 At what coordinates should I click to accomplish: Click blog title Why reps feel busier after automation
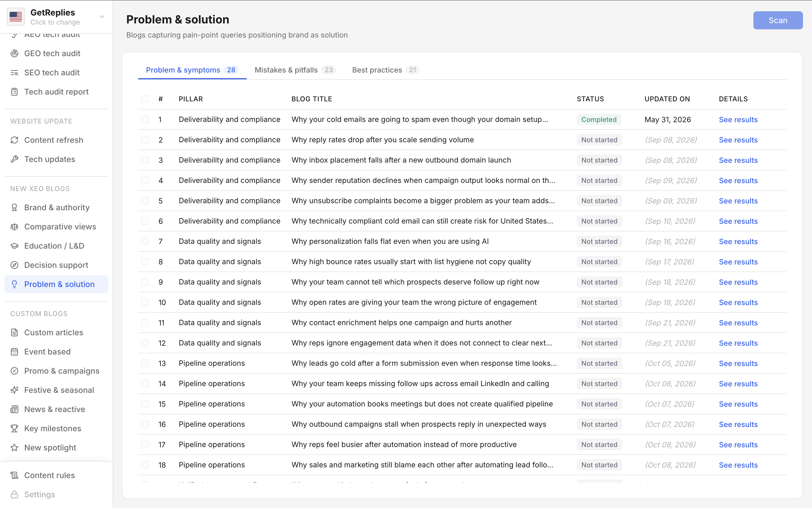click(x=404, y=444)
